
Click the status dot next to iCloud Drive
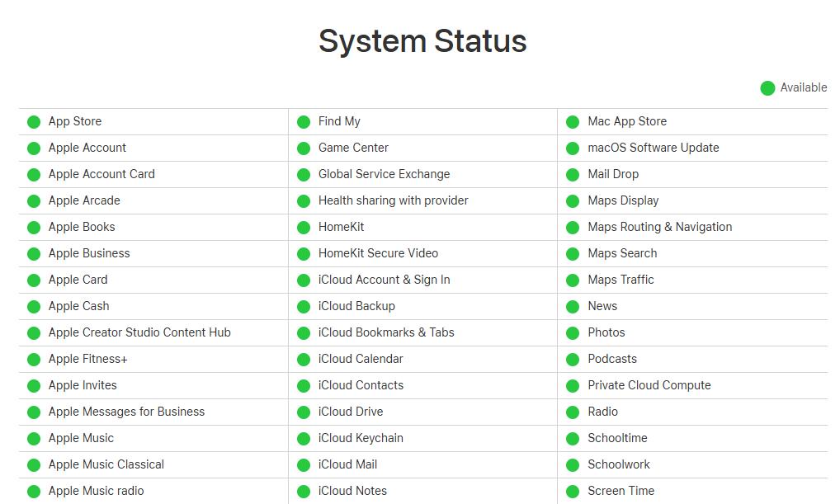tap(304, 412)
